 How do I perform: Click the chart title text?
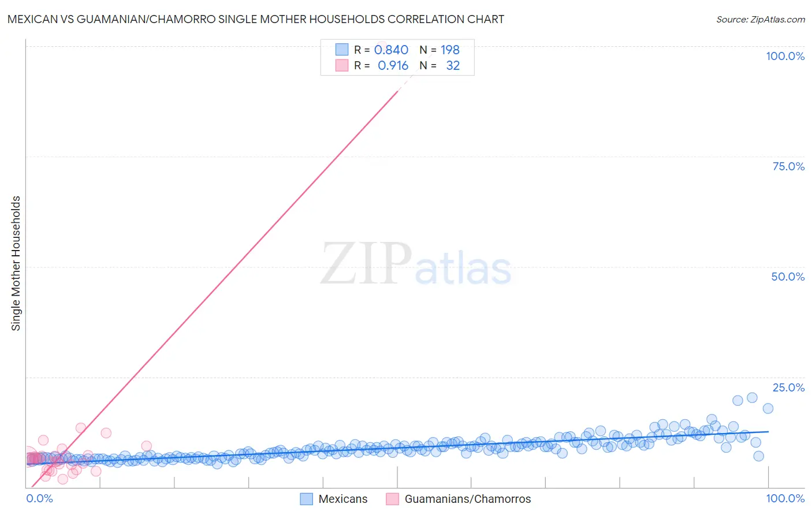point(256,19)
